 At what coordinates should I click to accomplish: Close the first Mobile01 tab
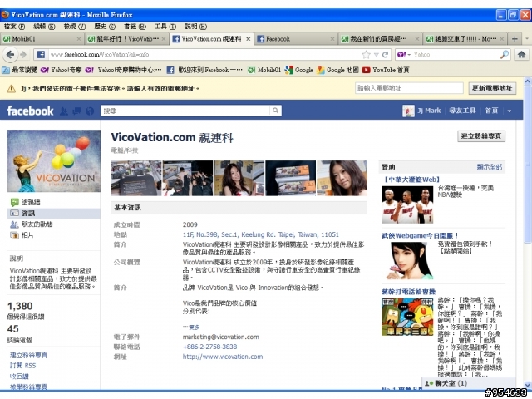click(x=79, y=39)
